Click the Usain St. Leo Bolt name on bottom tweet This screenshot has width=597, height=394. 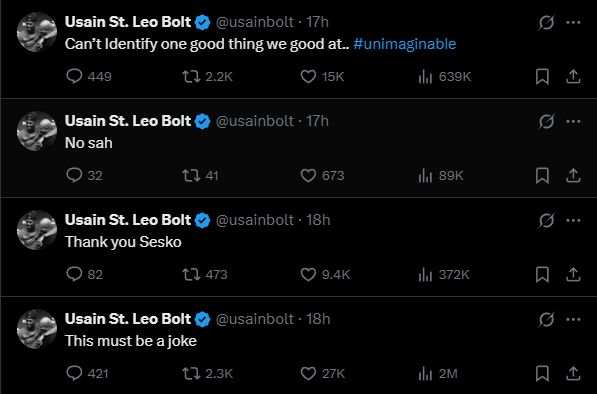click(128, 319)
